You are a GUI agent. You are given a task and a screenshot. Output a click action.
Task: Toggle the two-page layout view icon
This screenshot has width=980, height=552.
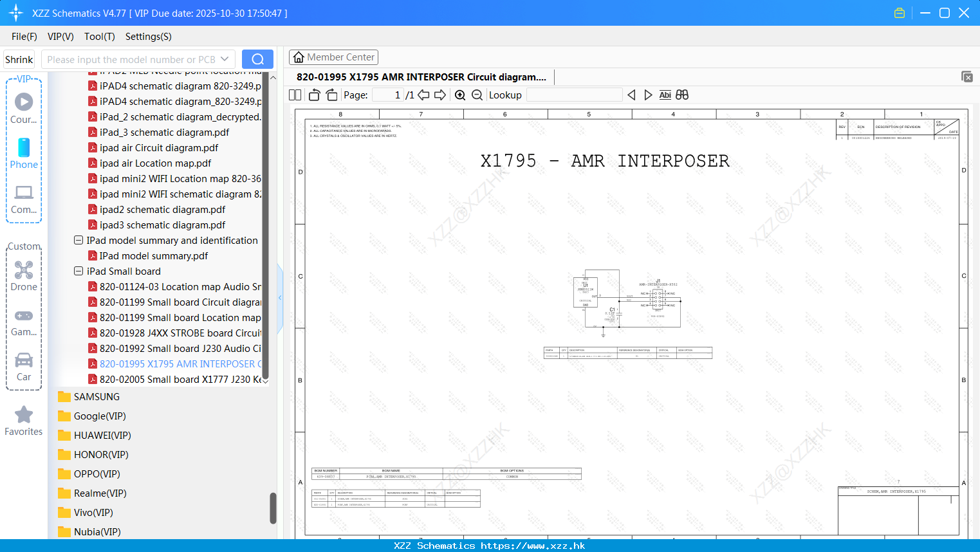(x=295, y=95)
